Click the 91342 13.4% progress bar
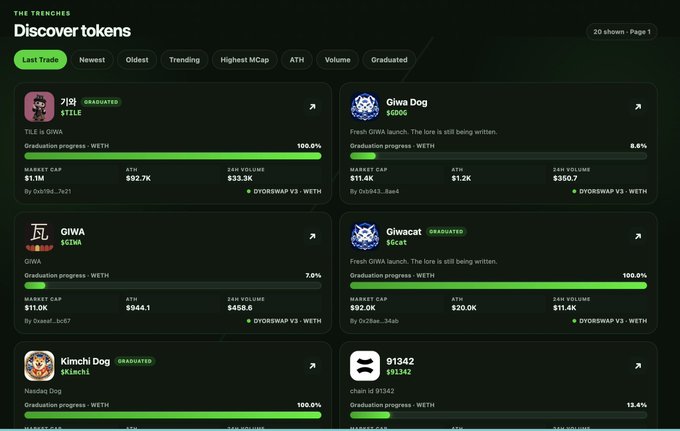The height and width of the screenshot is (431, 680). (x=498, y=415)
